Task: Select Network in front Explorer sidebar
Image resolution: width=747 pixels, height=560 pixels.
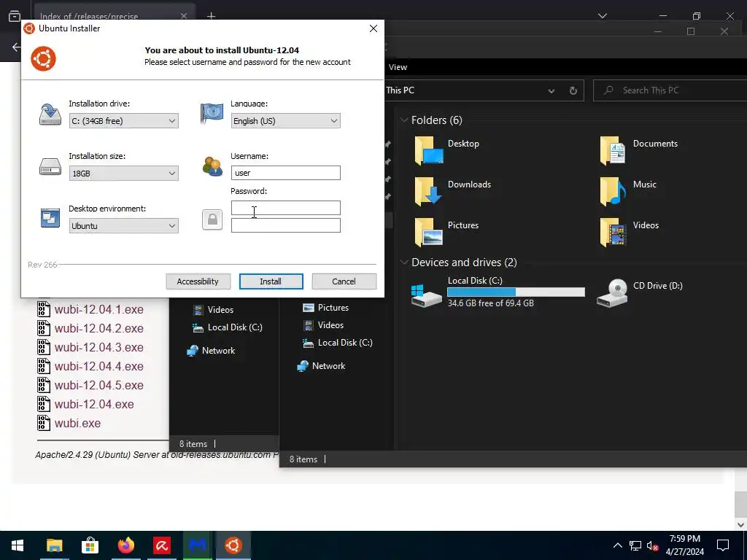Action: click(x=321, y=366)
